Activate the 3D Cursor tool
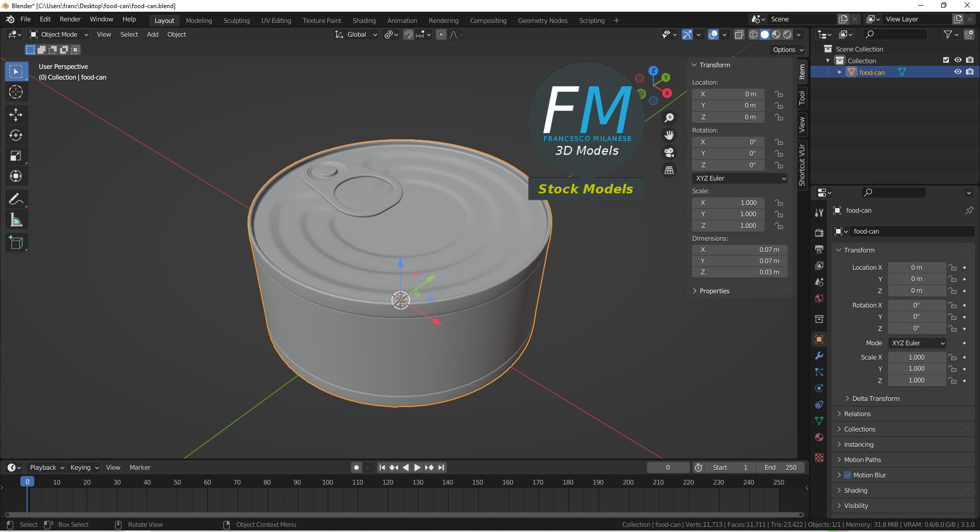 click(x=16, y=92)
